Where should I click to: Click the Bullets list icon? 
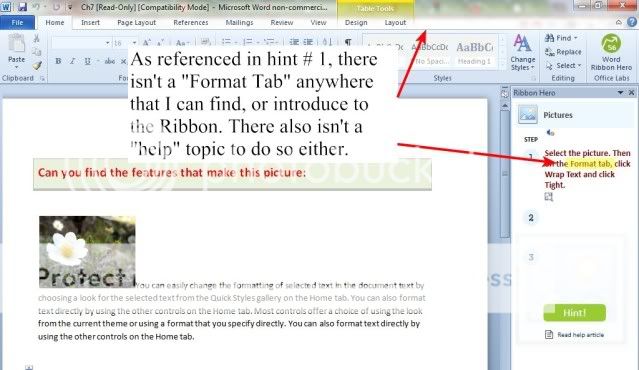pos(227,42)
